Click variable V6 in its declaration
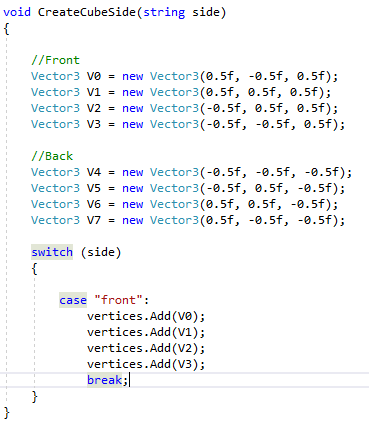369x422 pixels. pos(94,204)
